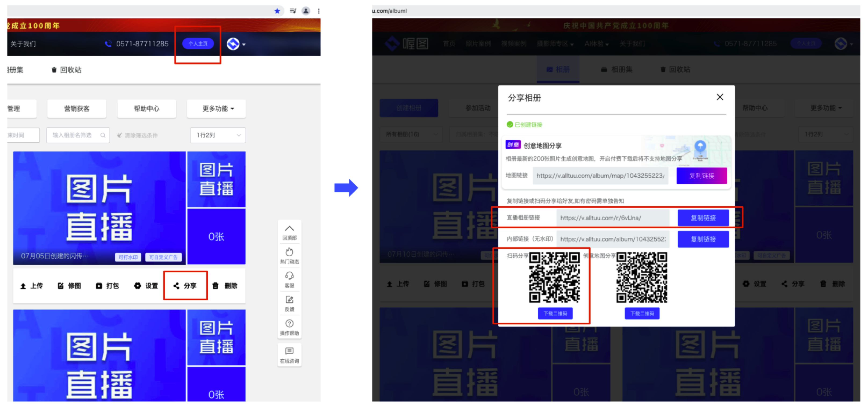The image size is (868, 406).
Task: Open 首页 in right window navigation
Action: coord(449,44)
